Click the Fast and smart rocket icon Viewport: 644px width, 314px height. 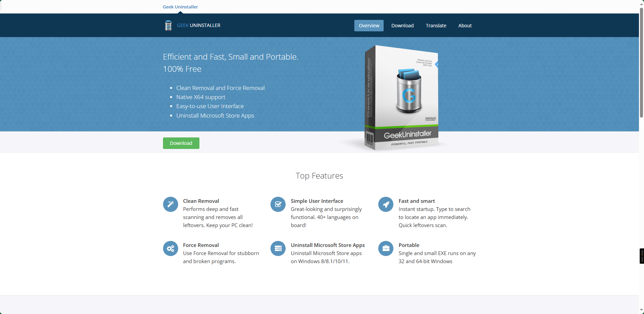[386, 204]
